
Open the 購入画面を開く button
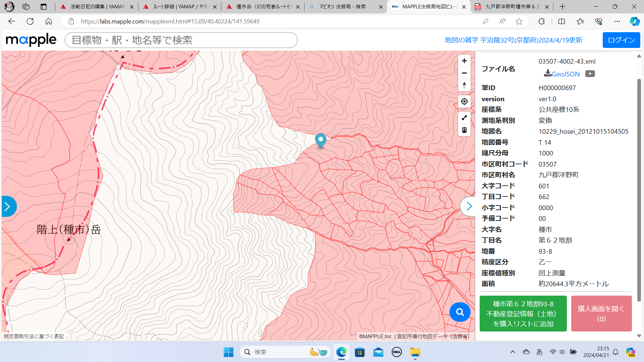coord(601,314)
